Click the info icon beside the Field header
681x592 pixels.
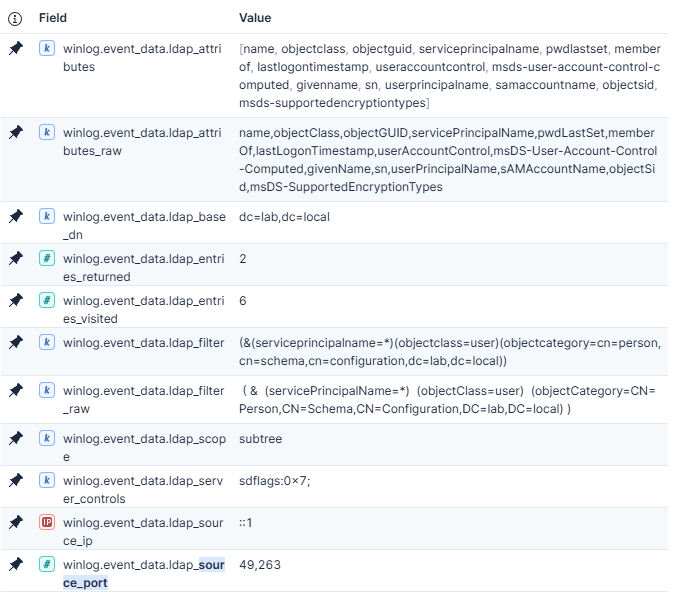click(15, 19)
